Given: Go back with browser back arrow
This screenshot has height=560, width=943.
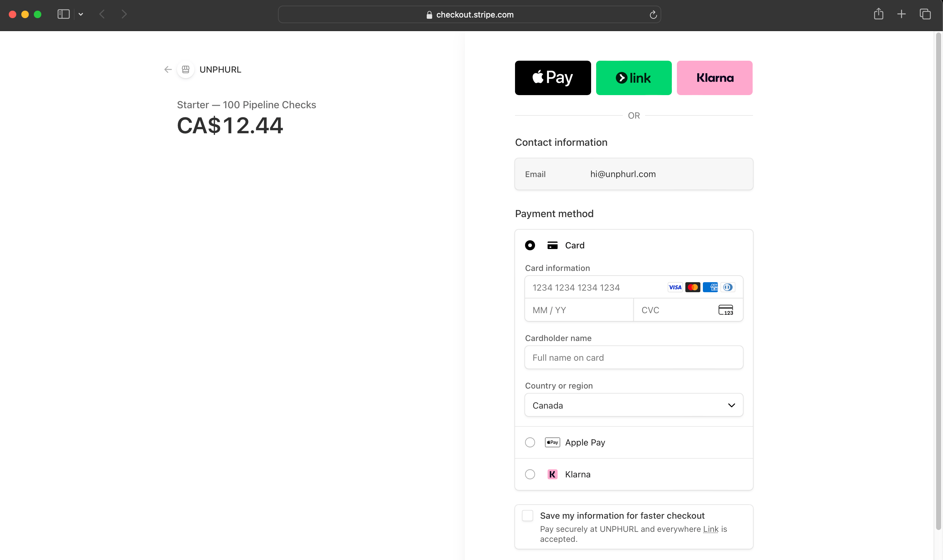Looking at the screenshot, I should (102, 14).
